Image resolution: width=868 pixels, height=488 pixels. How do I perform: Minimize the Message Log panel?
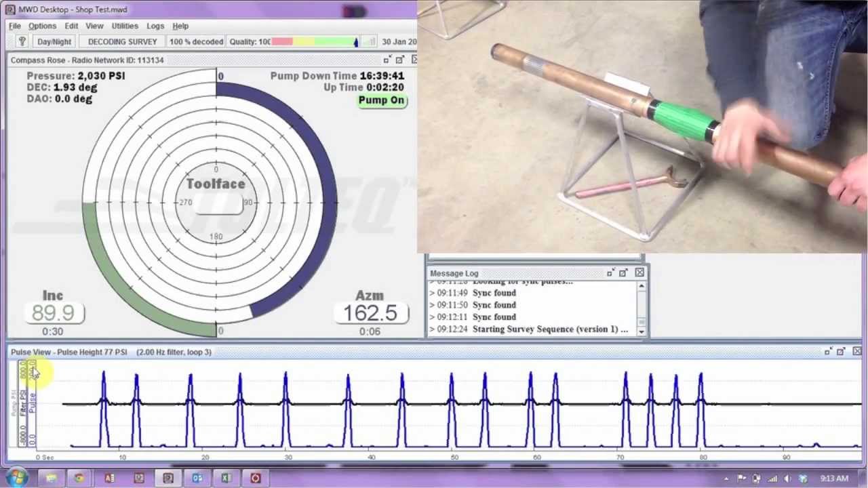611,272
